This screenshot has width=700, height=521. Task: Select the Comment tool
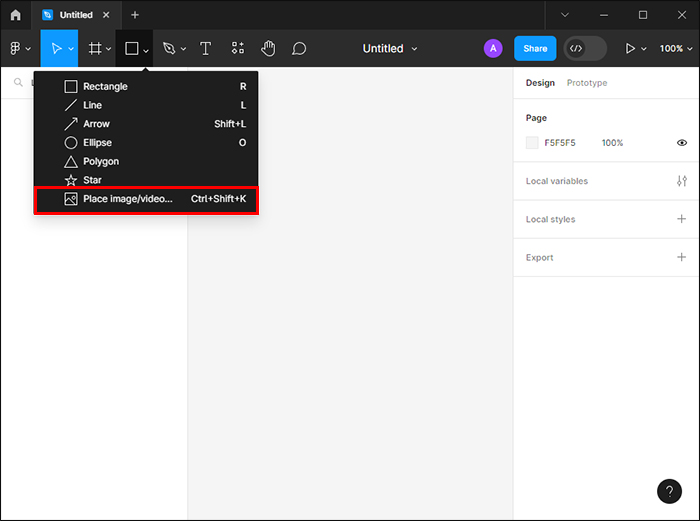[299, 48]
